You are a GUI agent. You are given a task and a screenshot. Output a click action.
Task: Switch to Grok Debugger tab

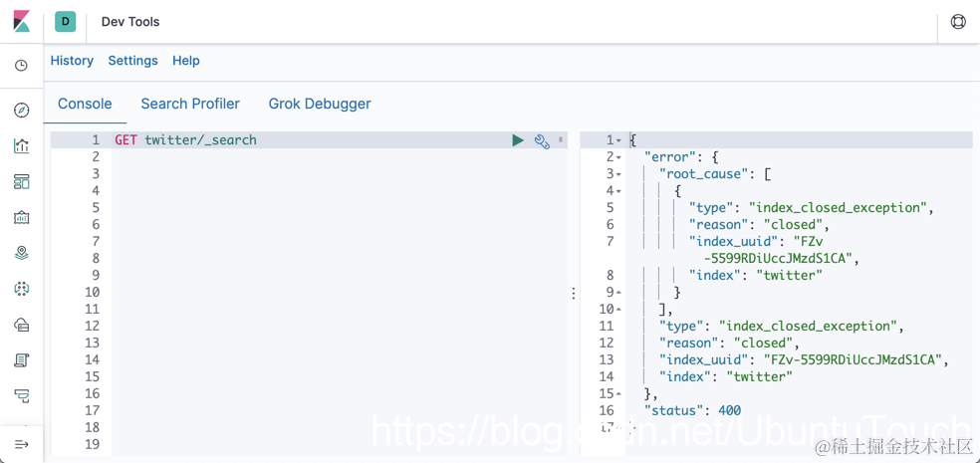(320, 104)
